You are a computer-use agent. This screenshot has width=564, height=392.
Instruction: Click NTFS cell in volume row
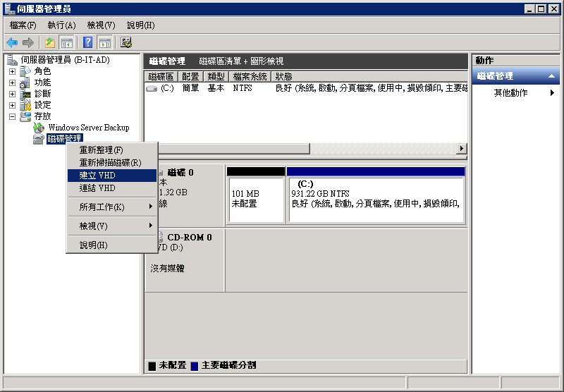[x=243, y=88]
